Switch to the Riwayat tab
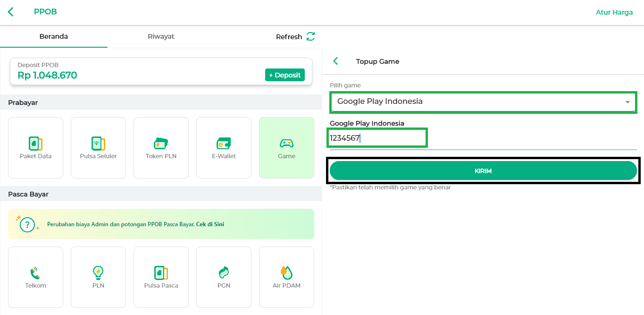Image resolution: width=644 pixels, height=315 pixels. [161, 36]
